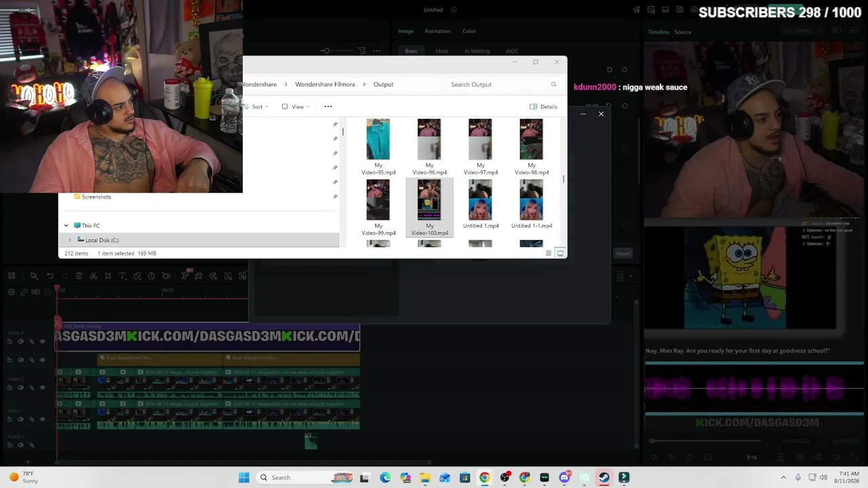Click the trash delete icon in timeline toolbar
Screen dimensions: 868x488
pyautogui.click(x=79, y=276)
